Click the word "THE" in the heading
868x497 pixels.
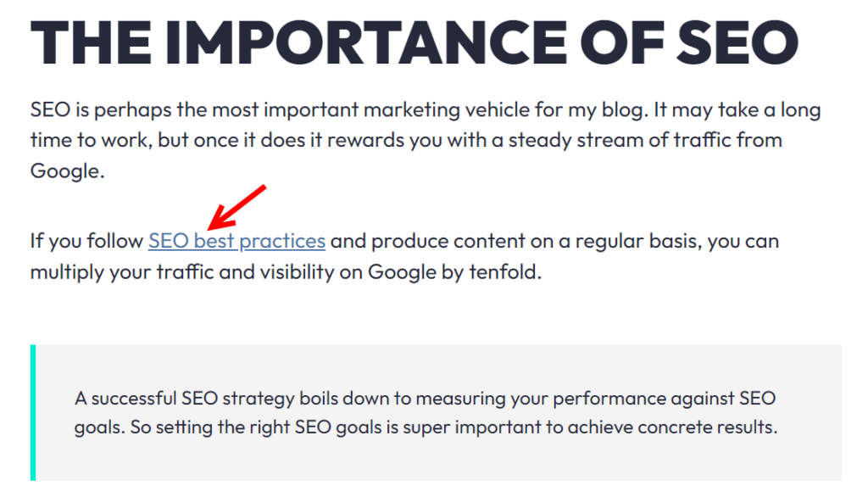[x=91, y=42]
